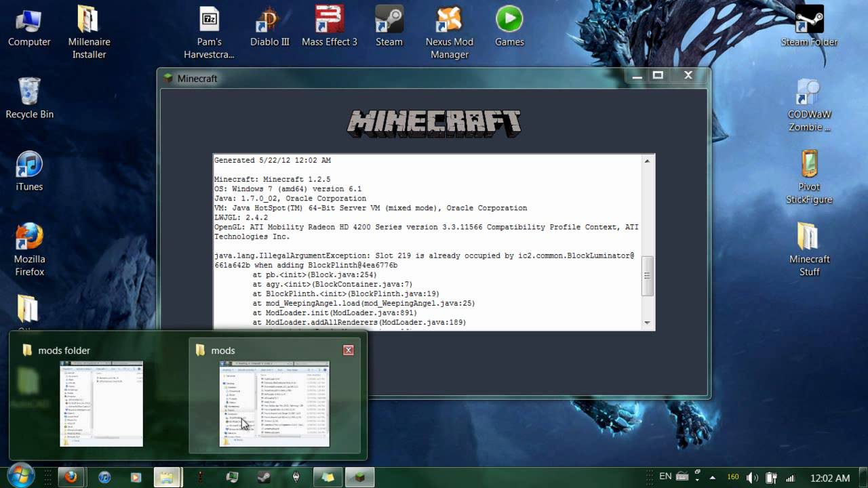Open the Steam Folder shortcut
Viewport: 868px width, 488px height.
(809, 27)
